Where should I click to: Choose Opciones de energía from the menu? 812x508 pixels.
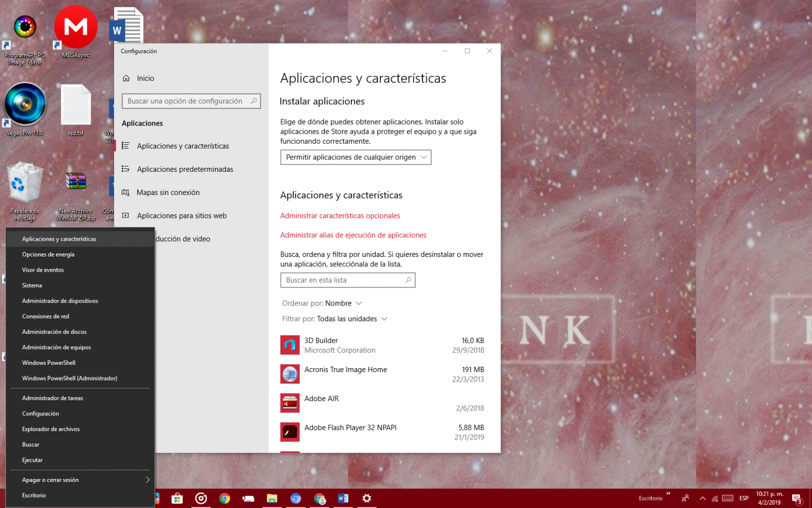pos(80,254)
